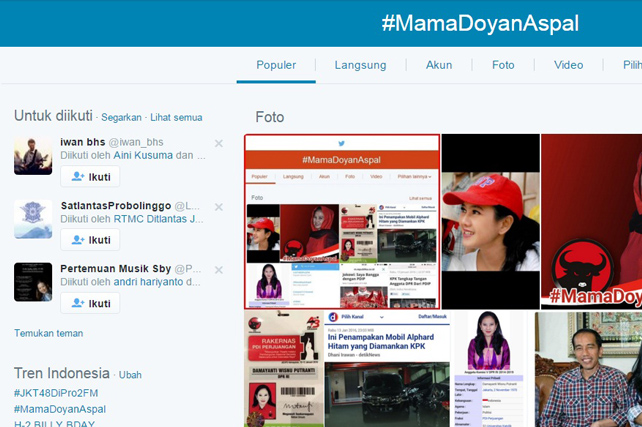Follow Pertemuan Musik Sby with Ikuti button
Screen dimensions: 642x427
90,303
